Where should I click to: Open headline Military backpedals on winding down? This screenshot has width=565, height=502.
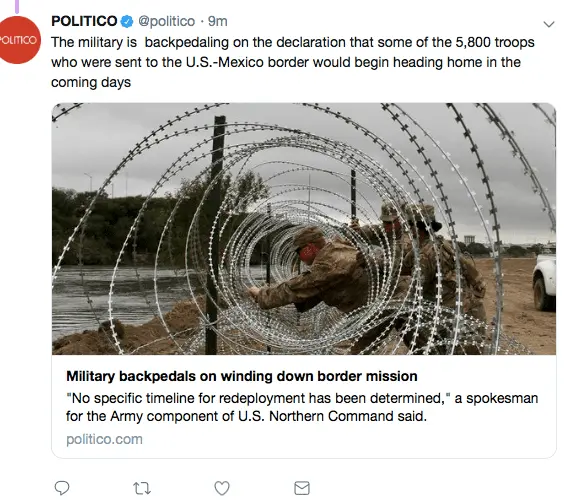coord(242,376)
